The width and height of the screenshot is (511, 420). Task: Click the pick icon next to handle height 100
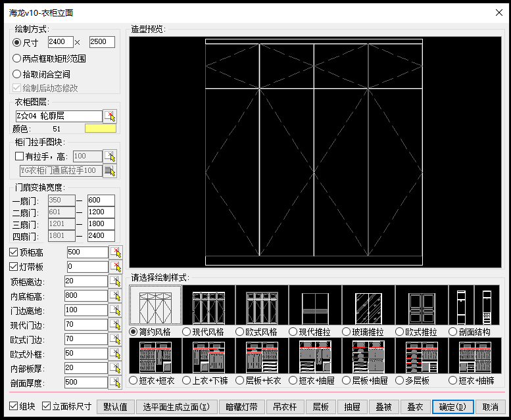(110, 156)
